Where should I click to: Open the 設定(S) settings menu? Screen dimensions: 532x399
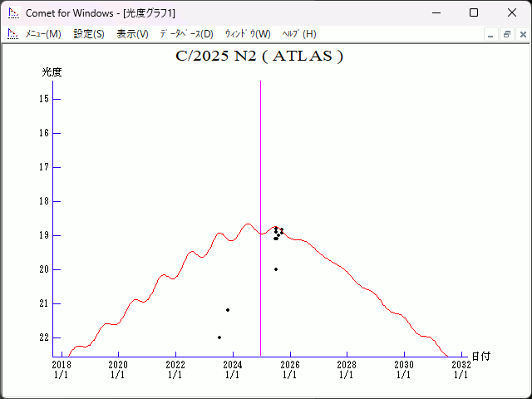point(89,34)
